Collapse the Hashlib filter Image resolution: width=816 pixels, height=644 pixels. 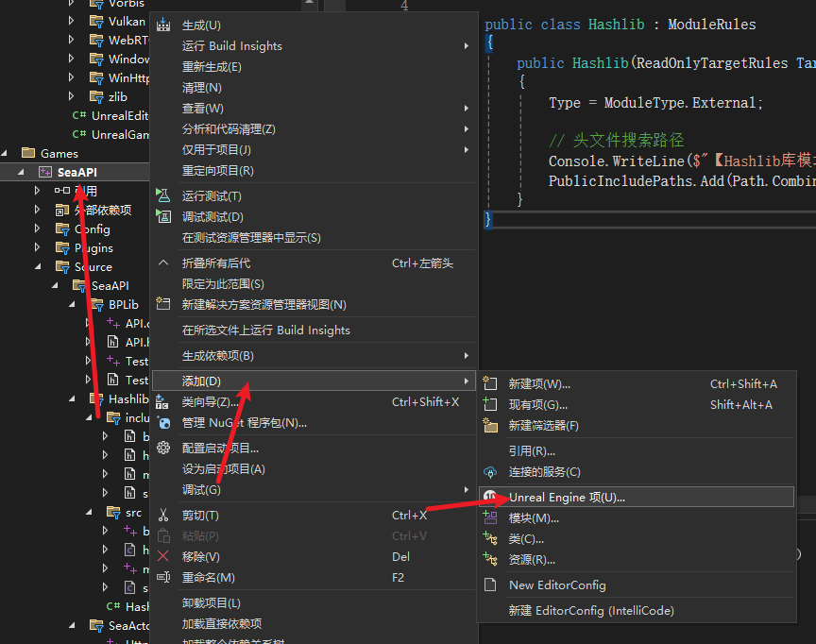[x=73, y=399]
